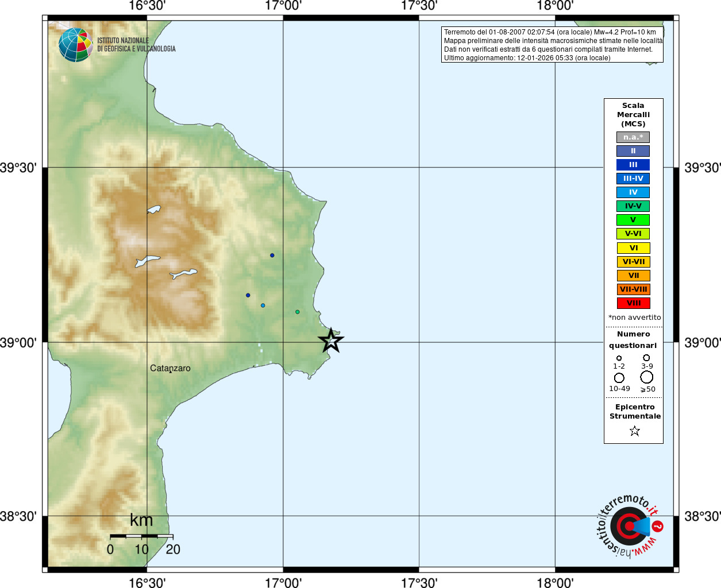Click the bottom 17°00' longitude label

coord(283,583)
